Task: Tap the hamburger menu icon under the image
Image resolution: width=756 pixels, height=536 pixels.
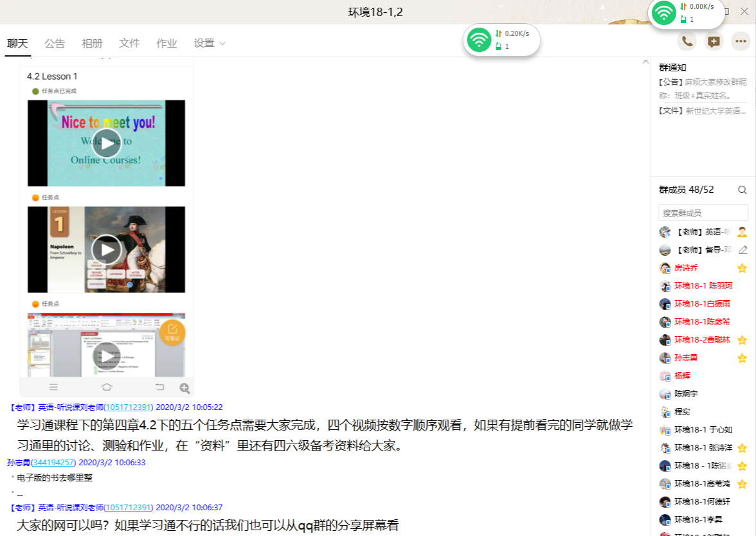Action: point(54,387)
